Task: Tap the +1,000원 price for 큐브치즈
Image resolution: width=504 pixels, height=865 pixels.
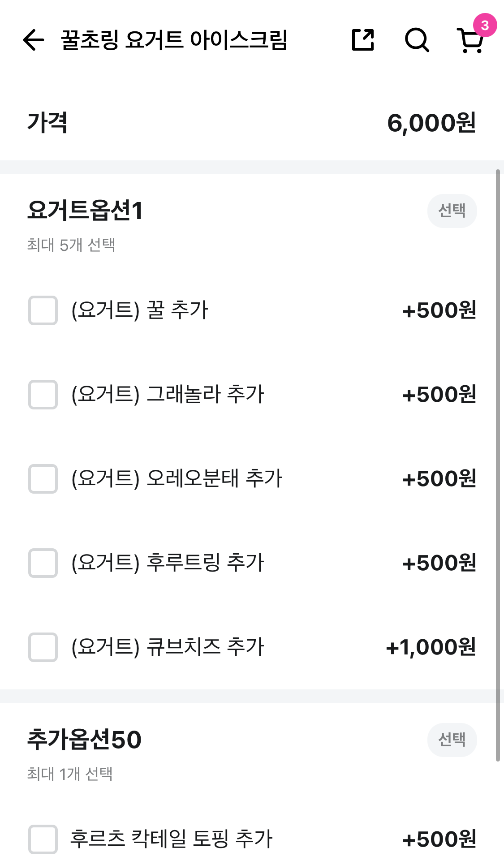Action: (x=431, y=647)
